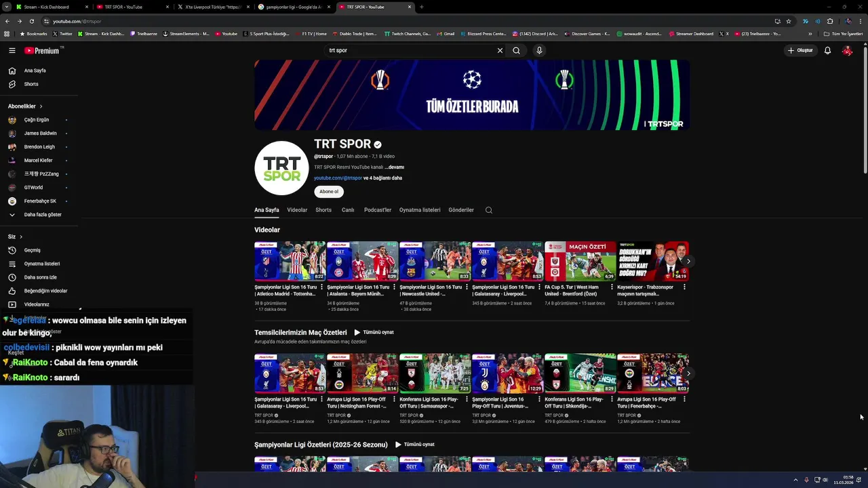Play all Şampiyonlar Ligi Özetleri with Tümünü oynat
The height and width of the screenshot is (488, 868).
click(414, 445)
